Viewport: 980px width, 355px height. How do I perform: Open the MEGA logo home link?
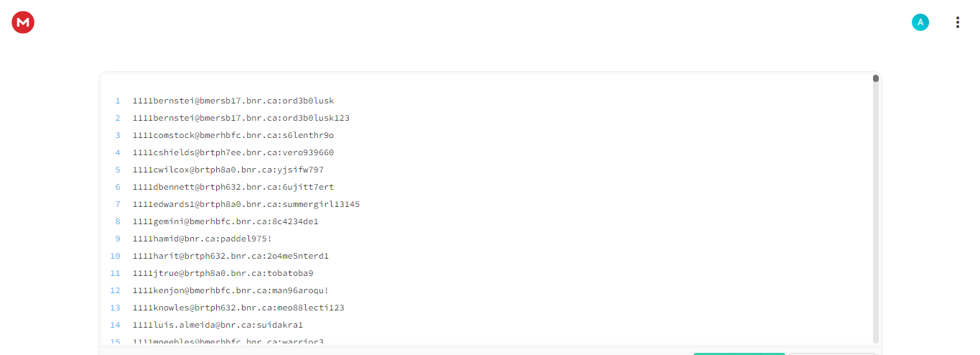(23, 22)
